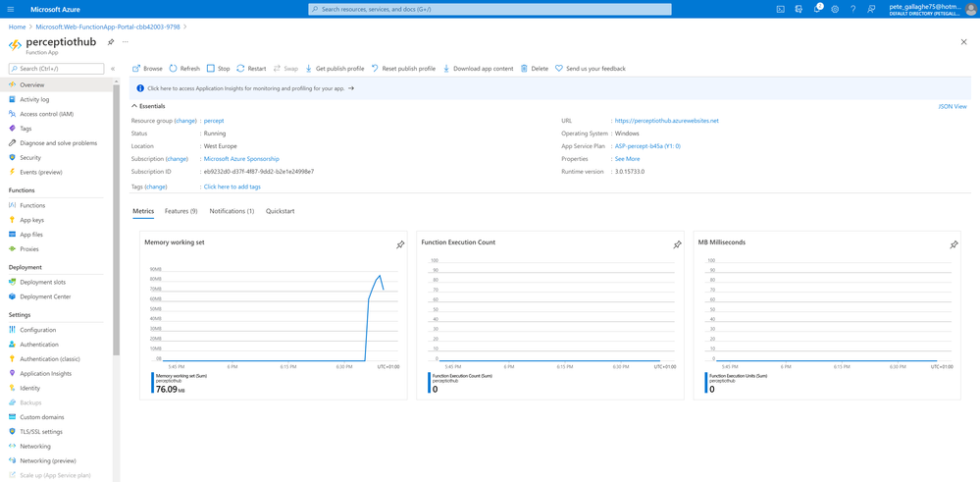Click the sidebar vertical scrollbar

tap(117, 219)
